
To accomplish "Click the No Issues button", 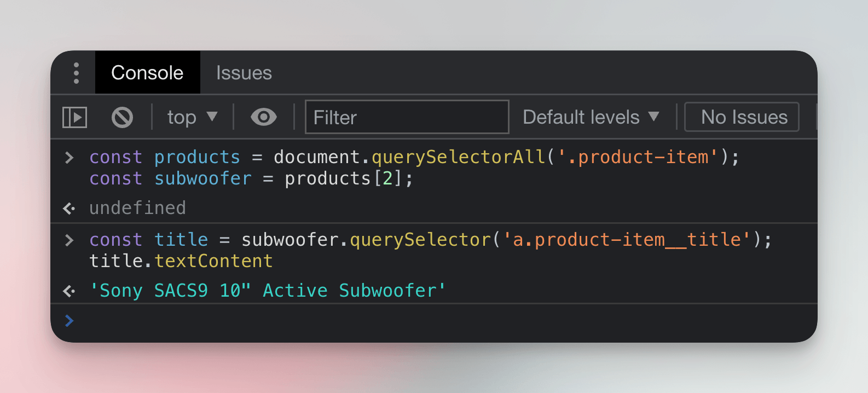I will coord(742,117).
